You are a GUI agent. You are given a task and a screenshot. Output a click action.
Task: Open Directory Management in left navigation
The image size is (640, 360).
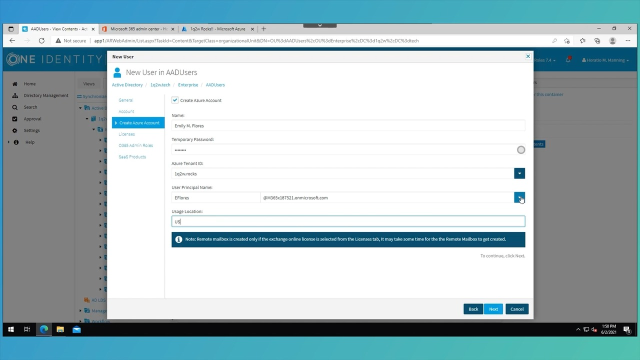click(x=46, y=96)
